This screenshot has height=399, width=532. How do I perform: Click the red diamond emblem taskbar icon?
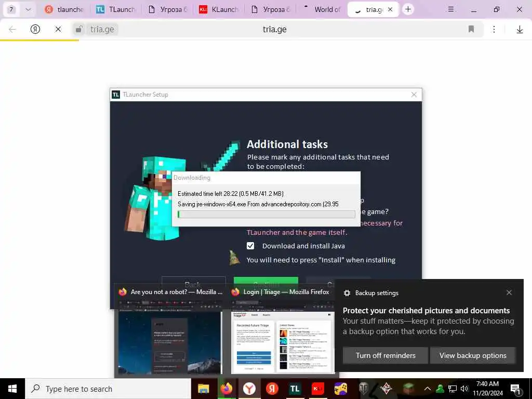coord(386,389)
